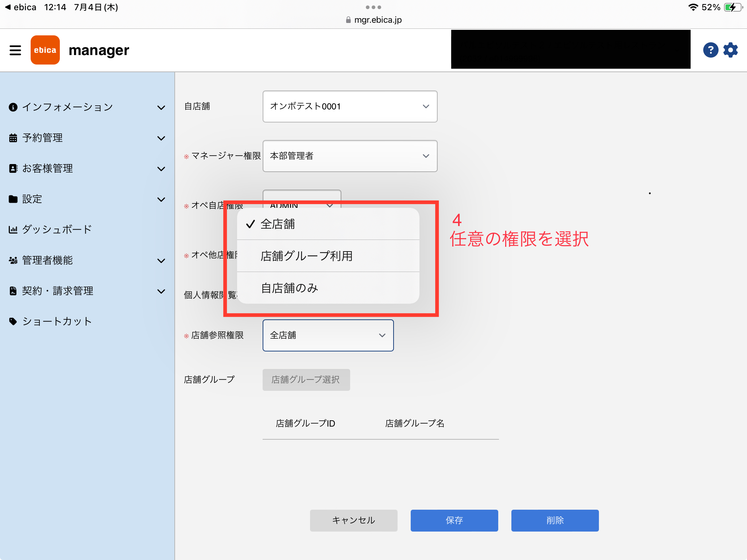The height and width of the screenshot is (560, 747).
Task: Expand 契約・請求管理 chevron
Action: 161,291
